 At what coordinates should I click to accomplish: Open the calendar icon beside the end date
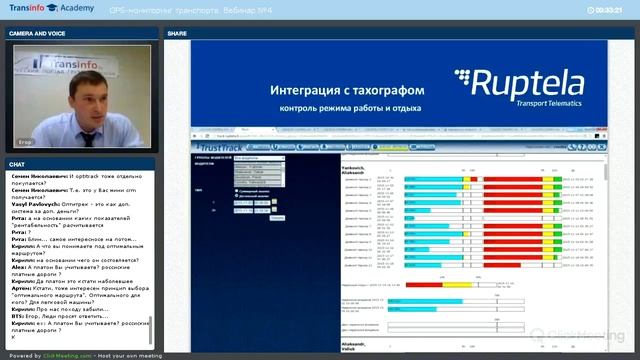274,210
